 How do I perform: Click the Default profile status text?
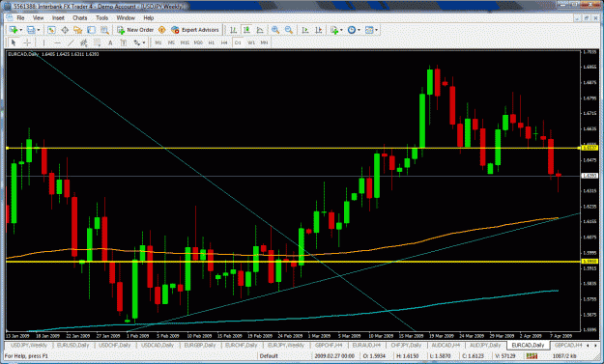(269, 356)
